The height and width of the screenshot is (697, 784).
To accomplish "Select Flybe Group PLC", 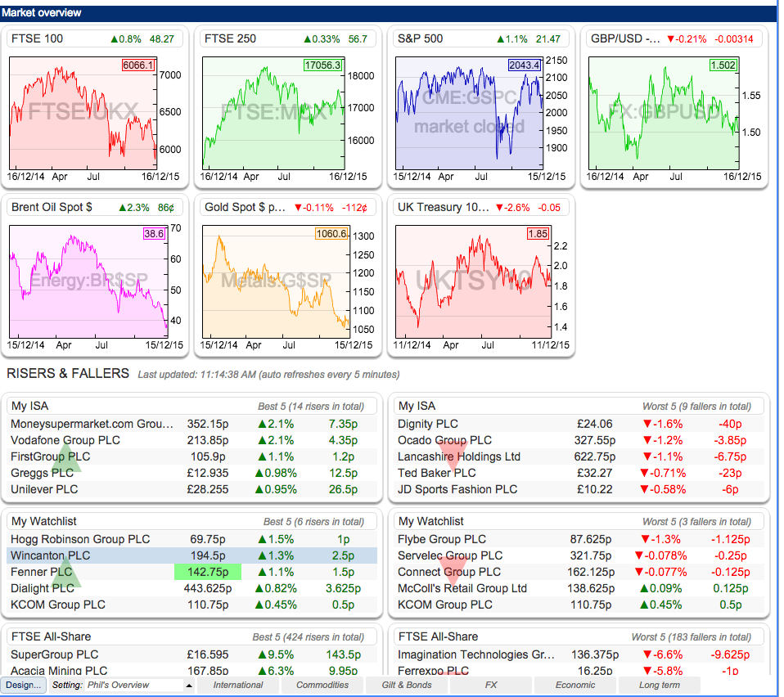I will click(x=441, y=539).
